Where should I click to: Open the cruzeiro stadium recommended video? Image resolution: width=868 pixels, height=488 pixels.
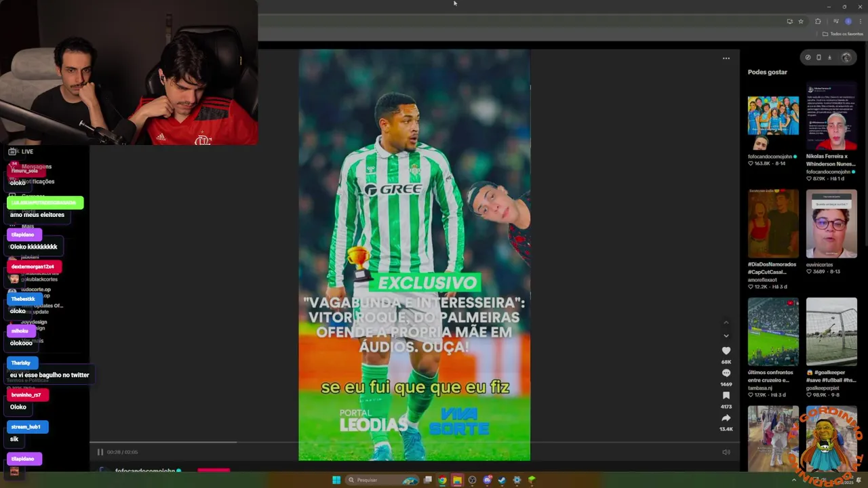coord(773,332)
